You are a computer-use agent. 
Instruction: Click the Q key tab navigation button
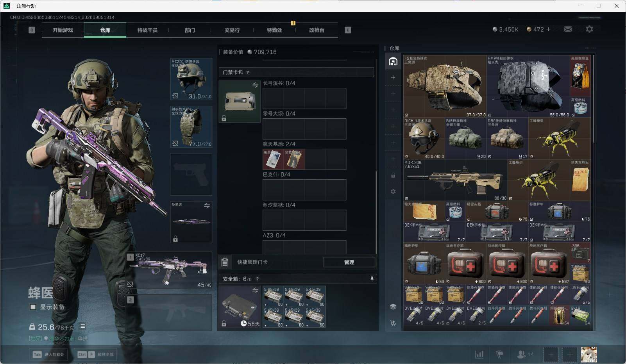[x=32, y=30]
